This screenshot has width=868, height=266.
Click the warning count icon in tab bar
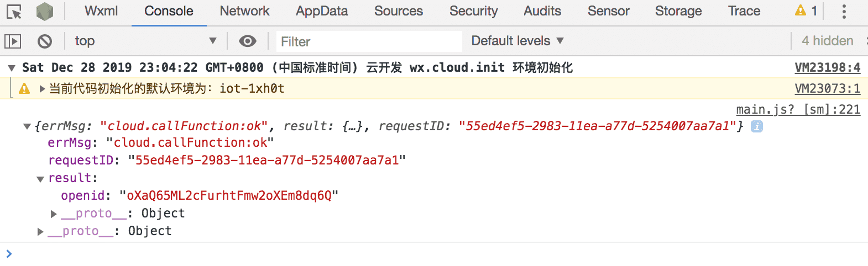click(x=801, y=10)
